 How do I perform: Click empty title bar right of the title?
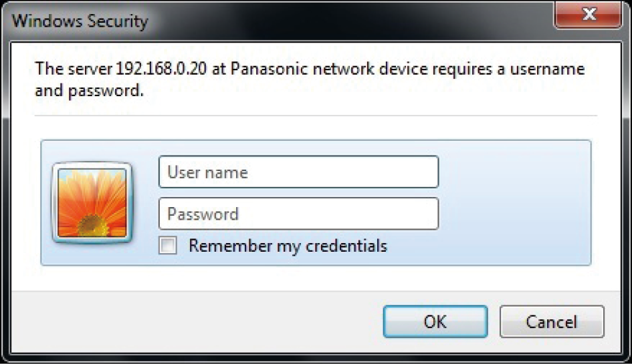pos(348,20)
